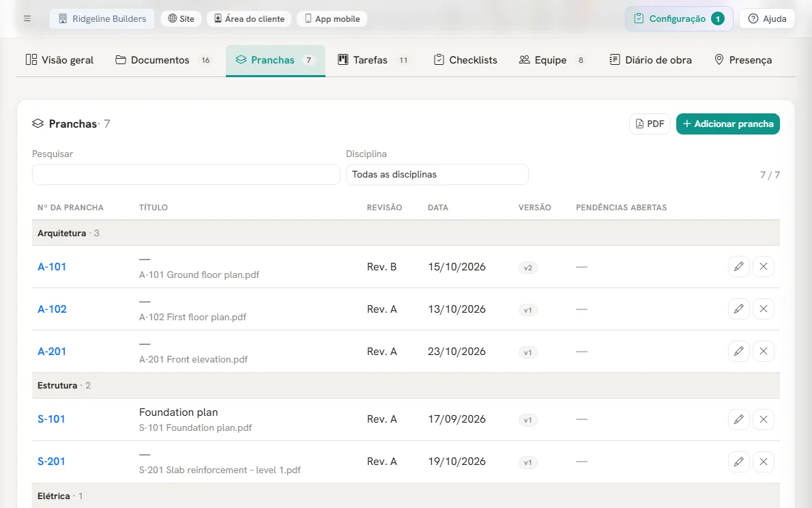Click Adicionar prancha button
Image resolution: width=812 pixels, height=508 pixels.
tap(727, 124)
